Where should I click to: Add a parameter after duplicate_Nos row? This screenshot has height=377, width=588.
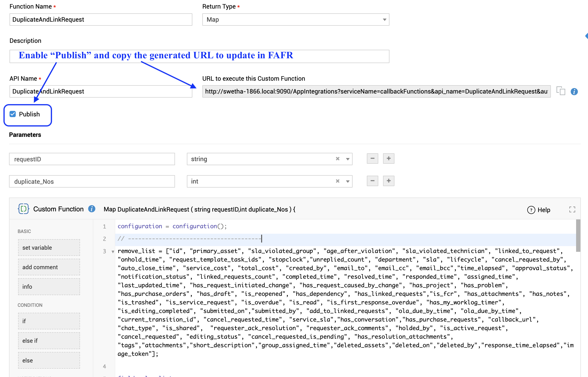[x=389, y=181]
